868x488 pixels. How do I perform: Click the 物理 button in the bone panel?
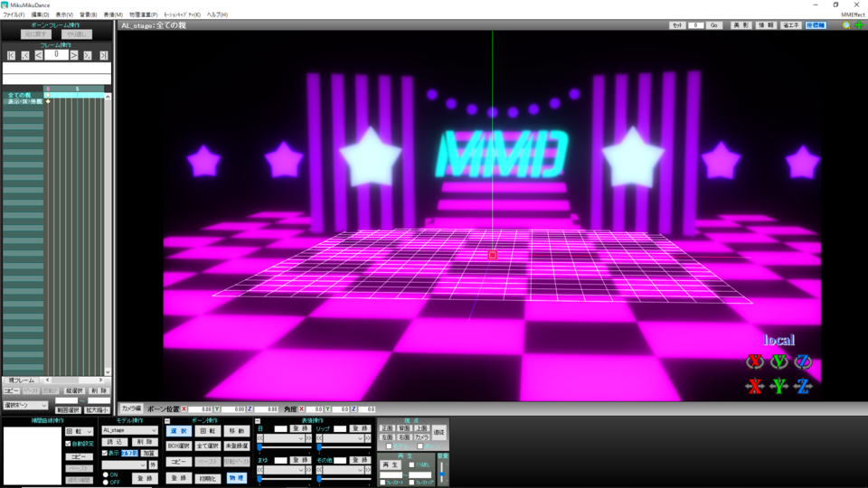pyautogui.click(x=236, y=477)
